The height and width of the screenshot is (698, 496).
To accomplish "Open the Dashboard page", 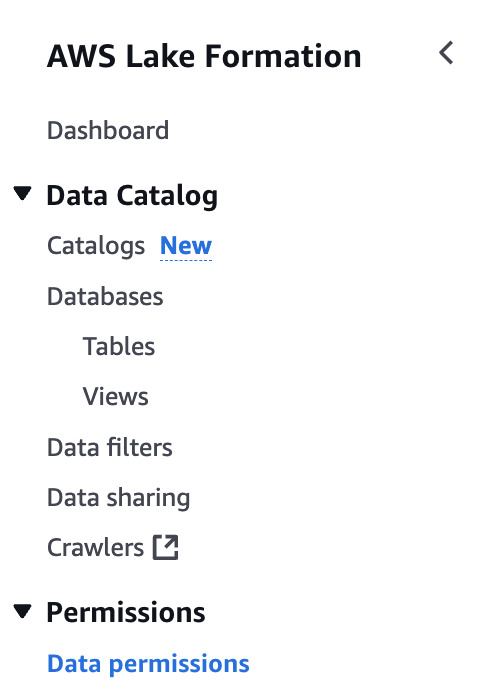I will pos(108,130).
